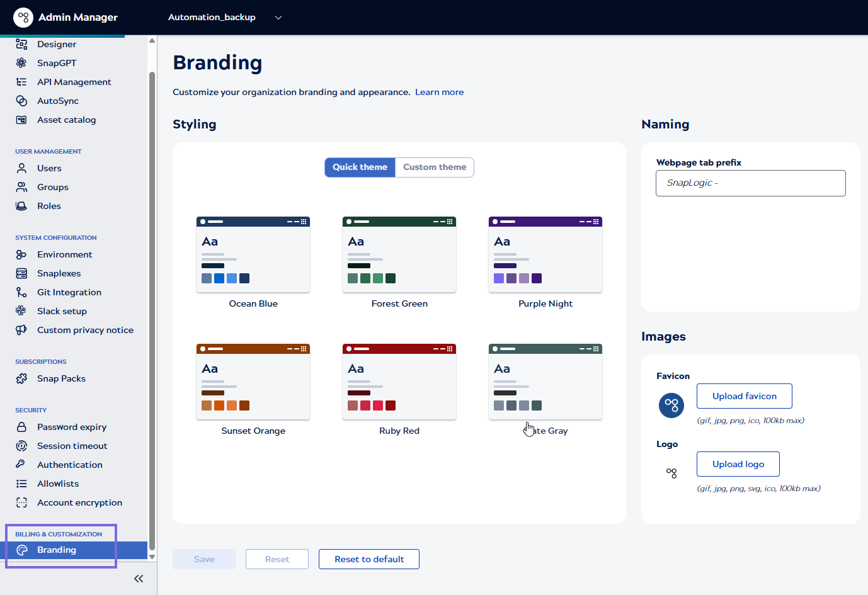Click the API Management icon

pos(21,82)
